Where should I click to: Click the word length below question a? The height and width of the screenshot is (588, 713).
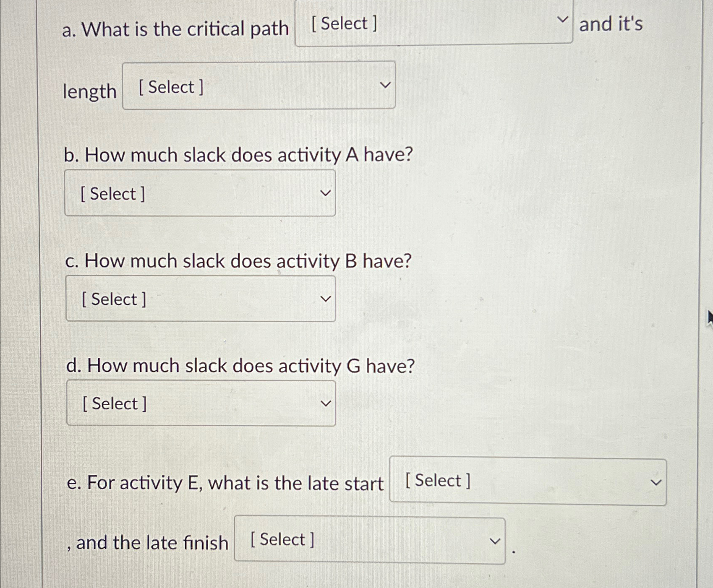pos(89,92)
